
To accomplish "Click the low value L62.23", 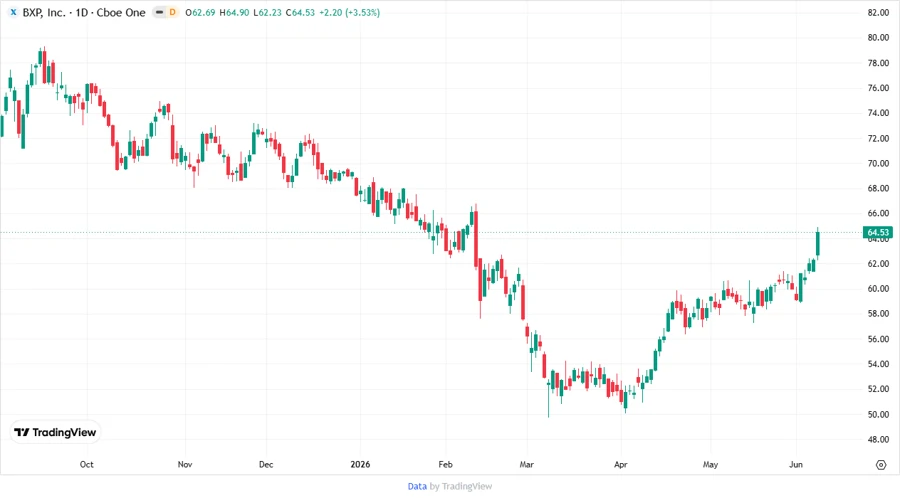I will point(267,13).
